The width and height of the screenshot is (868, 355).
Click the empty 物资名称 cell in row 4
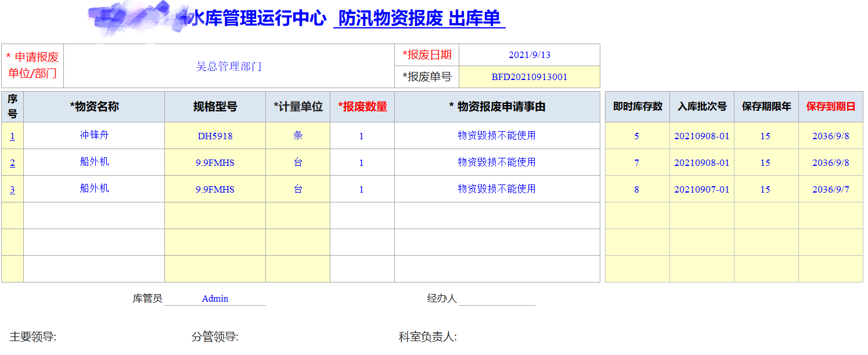(93, 214)
